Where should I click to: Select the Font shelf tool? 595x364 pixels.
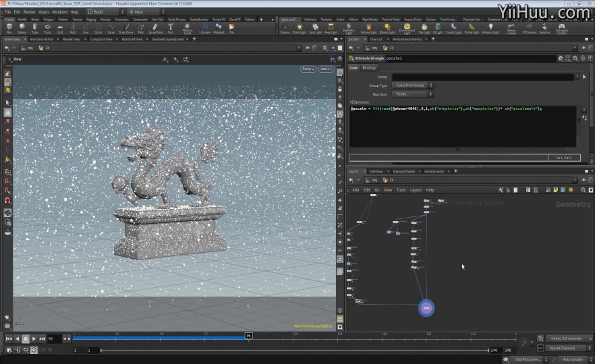(x=171, y=28)
